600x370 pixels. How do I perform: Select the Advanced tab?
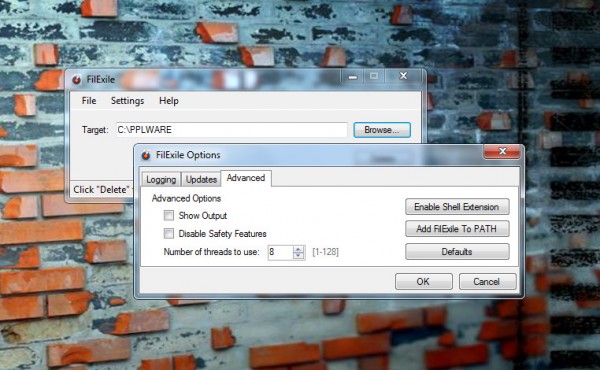pyautogui.click(x=246, y=178)
